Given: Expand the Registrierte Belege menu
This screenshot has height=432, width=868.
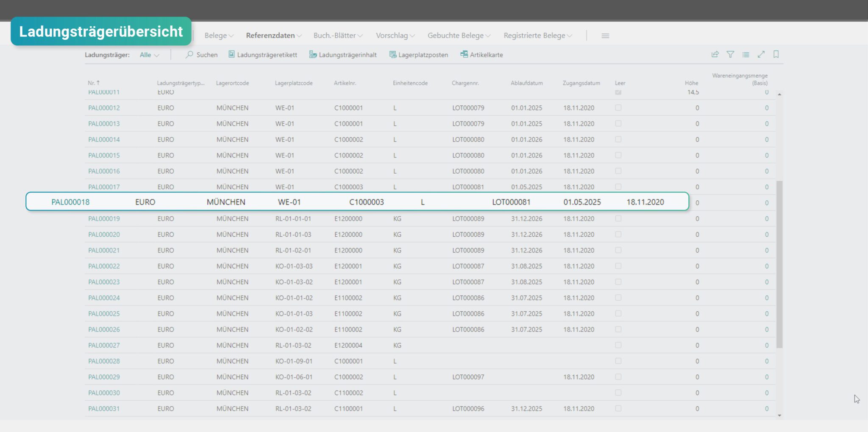Looking at the screenshot, I should pyautogui.click(x=538, y=36).
